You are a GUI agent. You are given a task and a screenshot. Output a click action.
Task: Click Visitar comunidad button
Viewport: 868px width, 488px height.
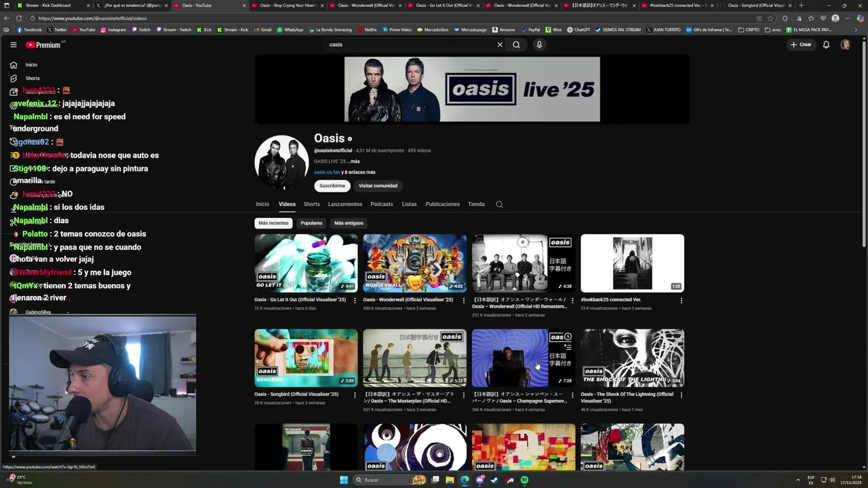tap(378, 186)
